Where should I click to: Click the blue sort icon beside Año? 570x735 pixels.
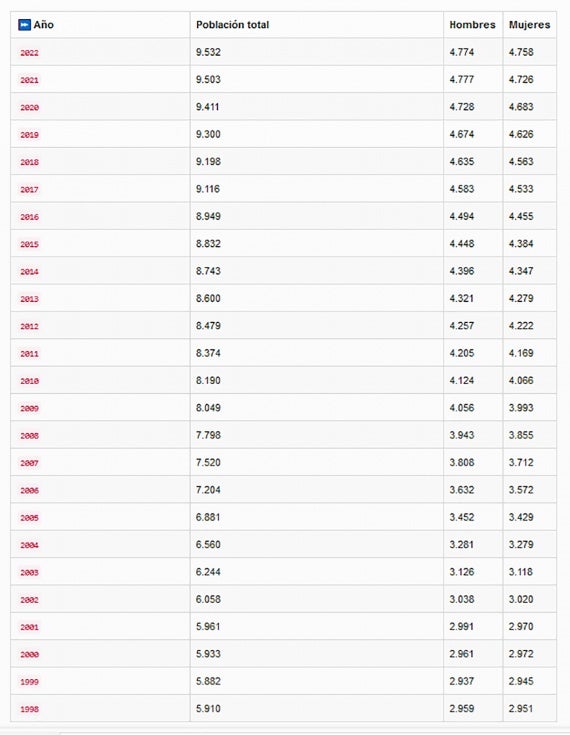click(x=24, y=25)
